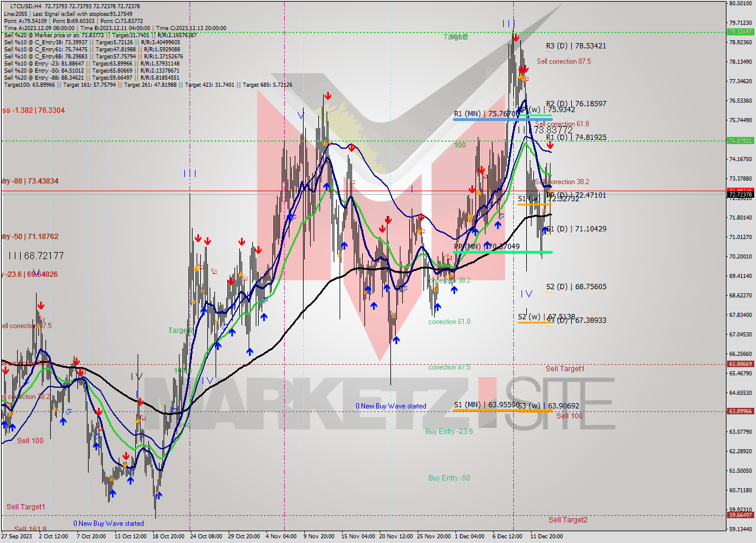Click the 'S1 (D) | 71.10429' label
This screenshot has width=756, height=543.
tap(576, 228)
